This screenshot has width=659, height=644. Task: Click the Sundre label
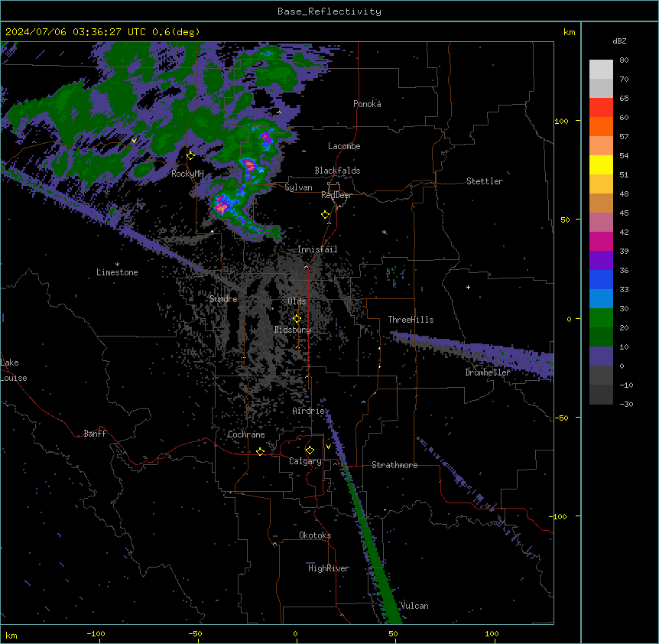pos(223,299)
